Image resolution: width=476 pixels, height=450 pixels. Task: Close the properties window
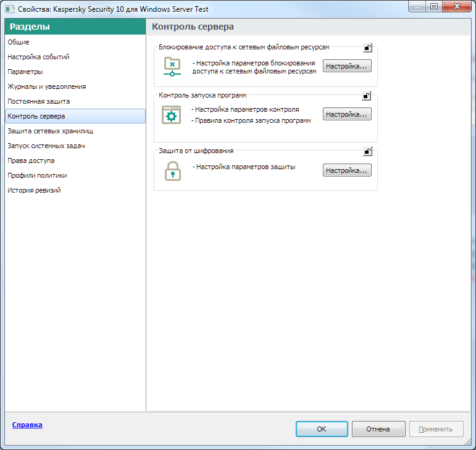click(457, 6)
